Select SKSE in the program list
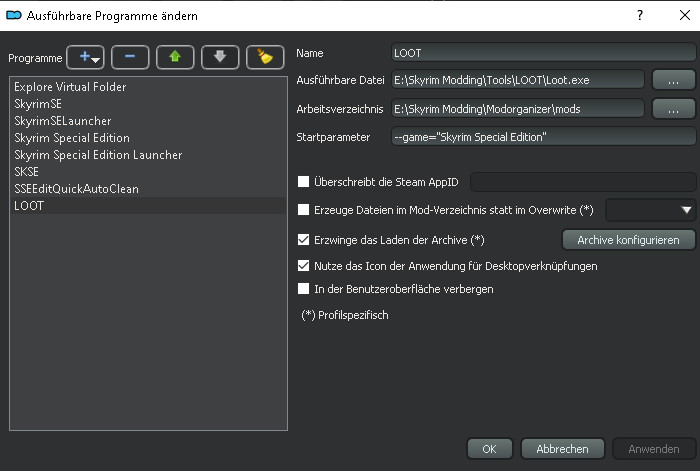The width and height of the screenshot is (700, 471). click(x=25, y=172)
